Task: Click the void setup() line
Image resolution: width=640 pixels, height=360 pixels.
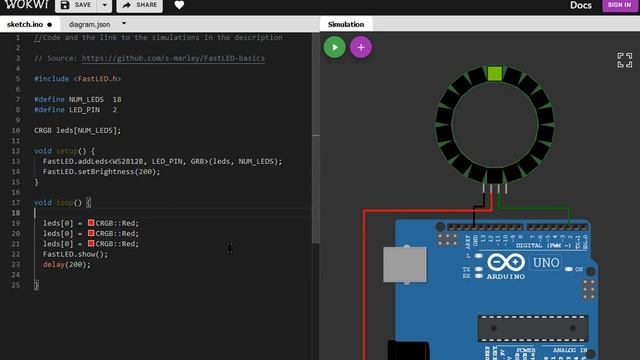Action: click(64, 151)
